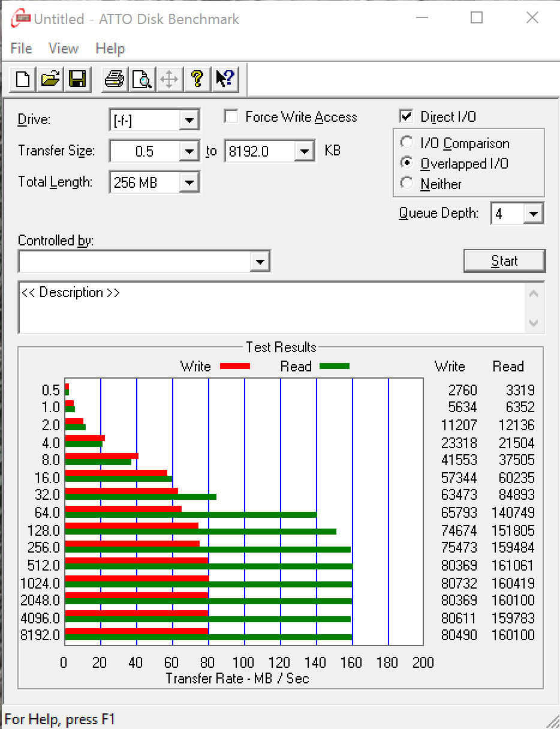This screenshot has width=560, height=729.
Task: Click the Start button
Action: click(504, 261)
